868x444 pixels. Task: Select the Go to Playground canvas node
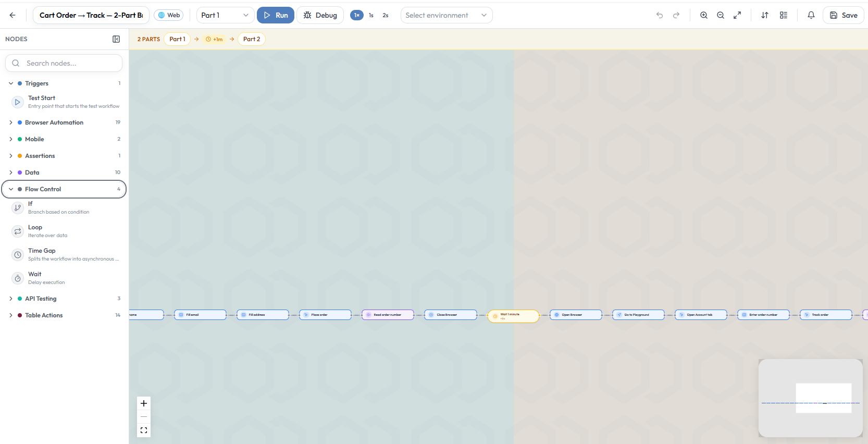point(639,315)
